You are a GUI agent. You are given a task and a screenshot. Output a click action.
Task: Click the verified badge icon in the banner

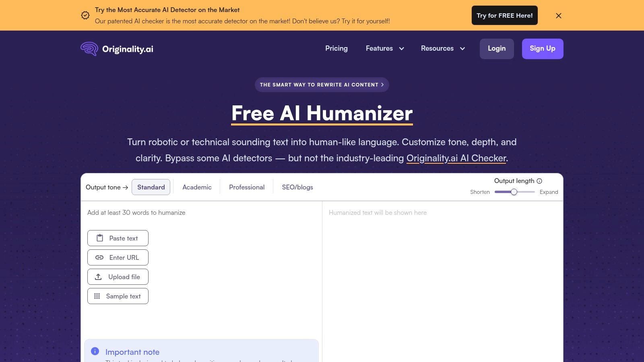pyautogui.click(x=85, y=15)
